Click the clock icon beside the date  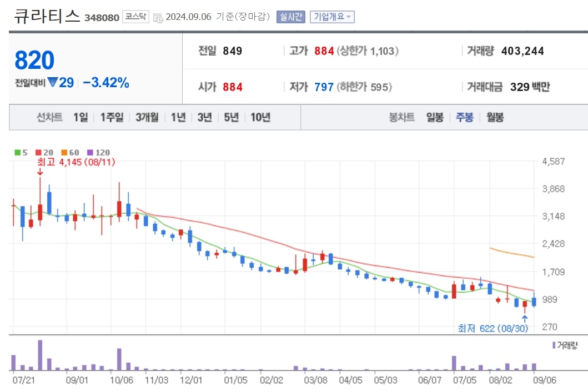(x=158, y=18)
